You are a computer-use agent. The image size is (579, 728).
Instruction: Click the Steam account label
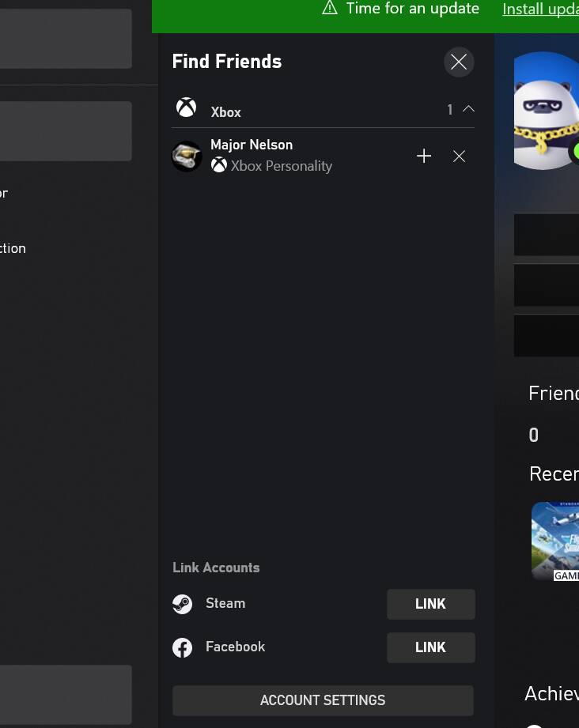click(225, 603)
